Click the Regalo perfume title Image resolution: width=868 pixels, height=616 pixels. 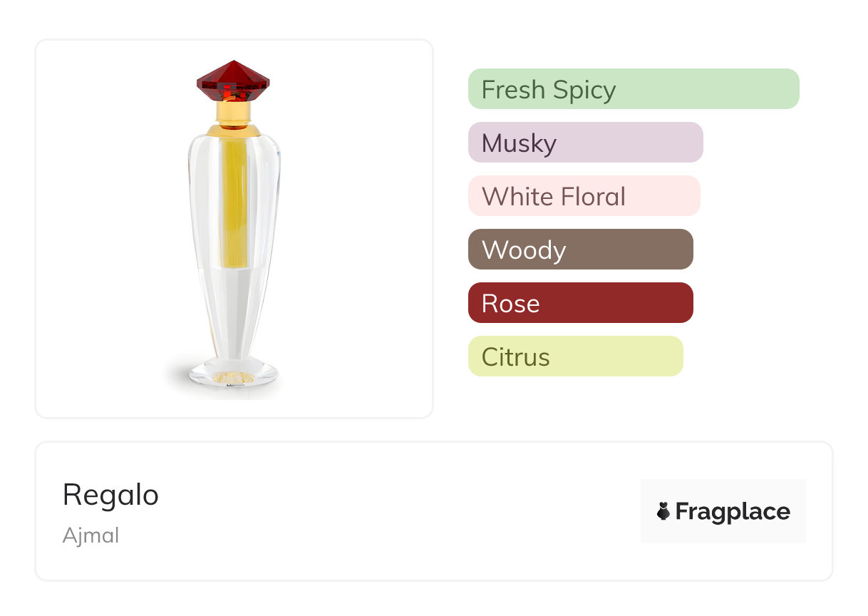coord(110,495)
